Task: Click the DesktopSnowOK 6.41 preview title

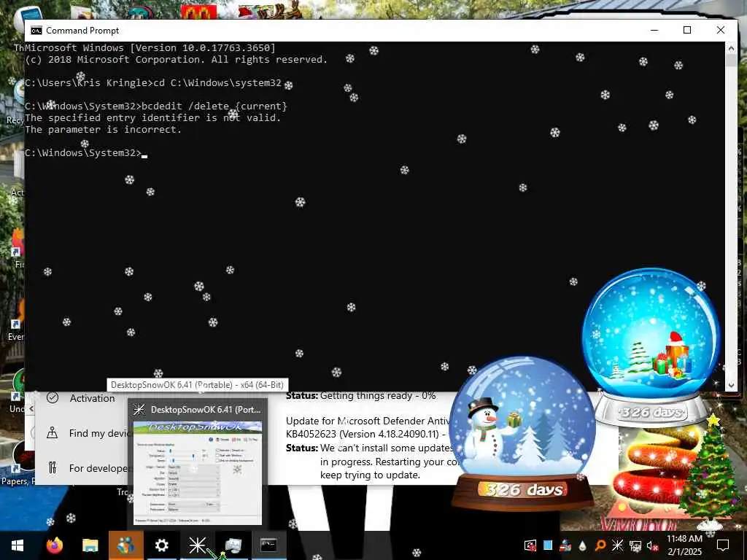Action: [205, 410]
